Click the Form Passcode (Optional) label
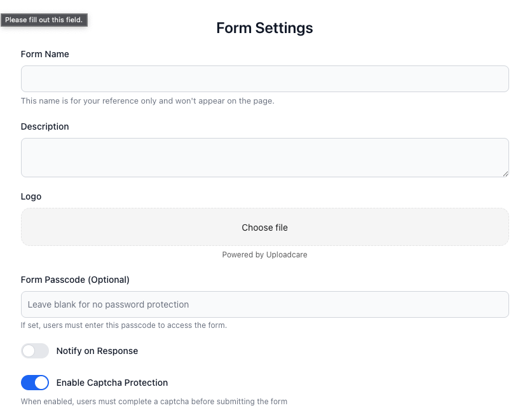The width and height of the screenshot is (532, 415). pyautogui.click(x=75, y=280)
